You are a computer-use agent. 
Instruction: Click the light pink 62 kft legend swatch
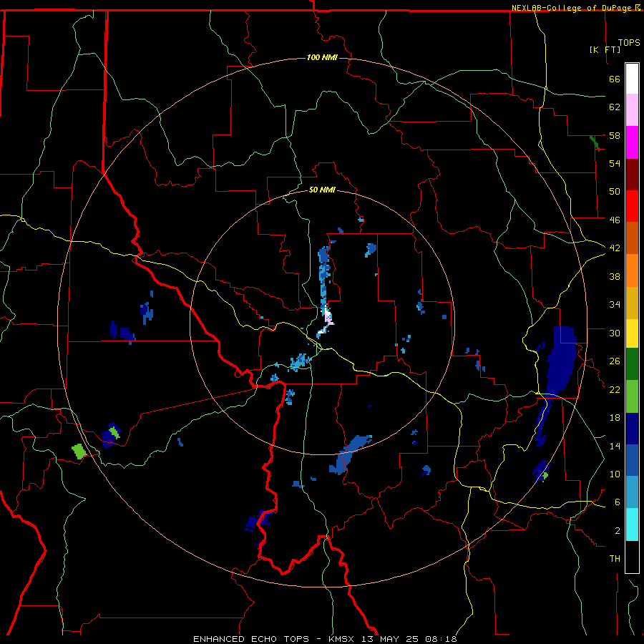(x=632, y=110)
